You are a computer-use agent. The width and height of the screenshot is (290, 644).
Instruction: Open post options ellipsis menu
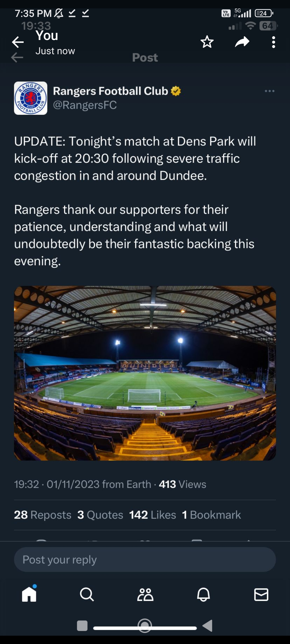[x=269, y=91]
